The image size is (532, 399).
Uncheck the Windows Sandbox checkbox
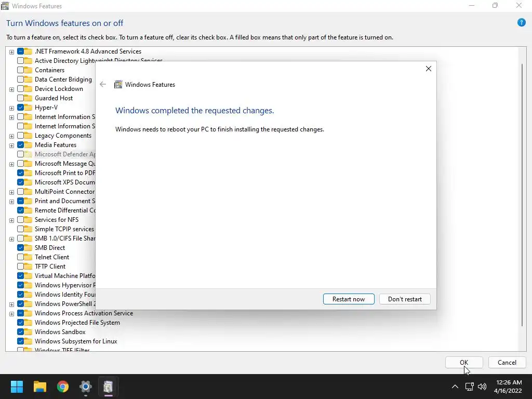(20, 332)
